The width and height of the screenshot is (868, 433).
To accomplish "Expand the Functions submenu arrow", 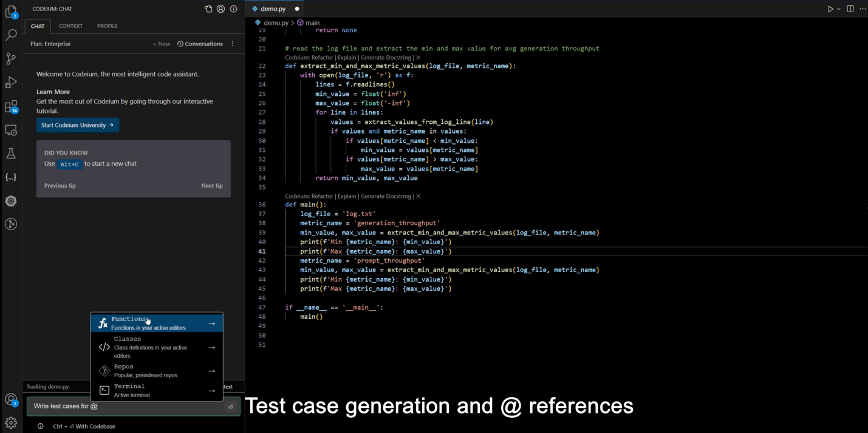I will [211, 323].
